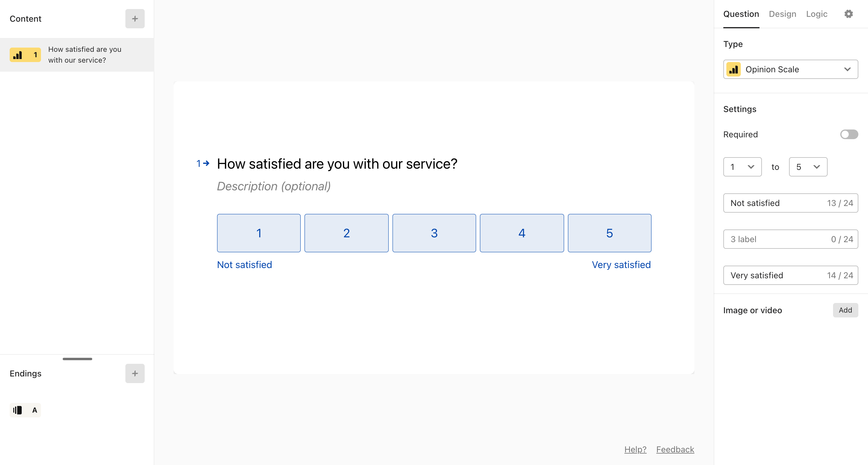
Task: Click the Add button for Image or video
Action: pos(845,310)
